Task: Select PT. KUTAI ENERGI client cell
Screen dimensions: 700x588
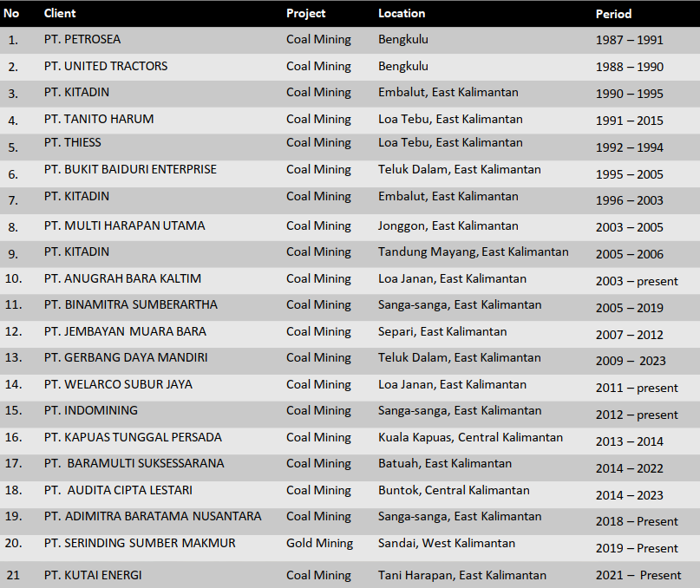Action: pos(93,575)
